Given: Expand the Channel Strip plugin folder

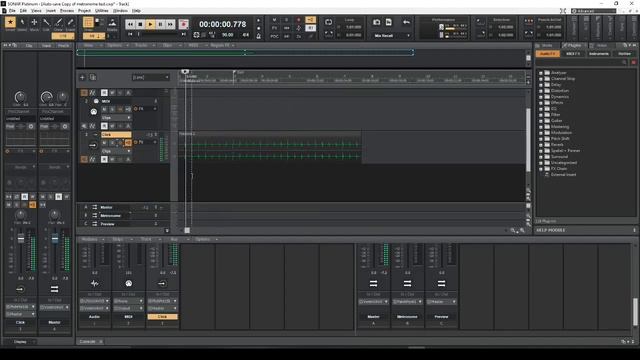Looking at the screenshot, I should (541, 79).
